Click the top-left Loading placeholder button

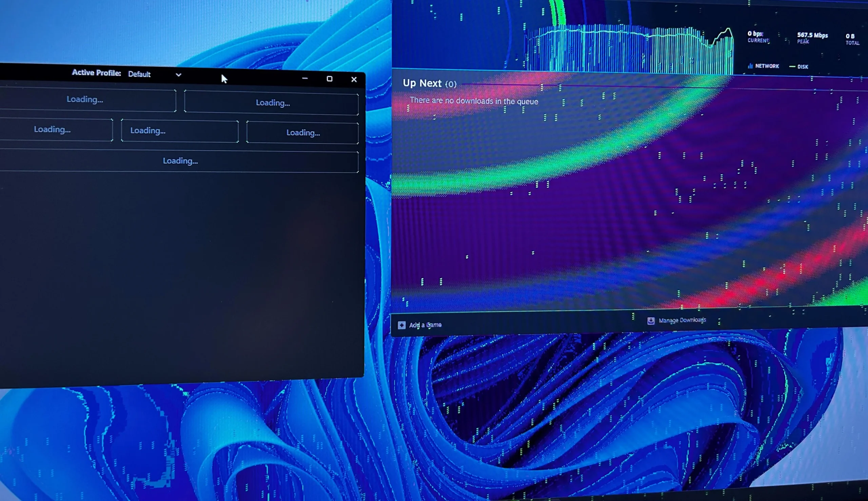[85, 99]
